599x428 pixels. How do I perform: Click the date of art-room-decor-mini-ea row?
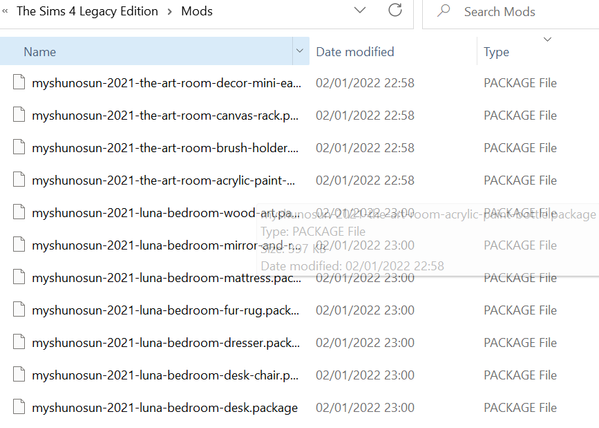[365, 83]
